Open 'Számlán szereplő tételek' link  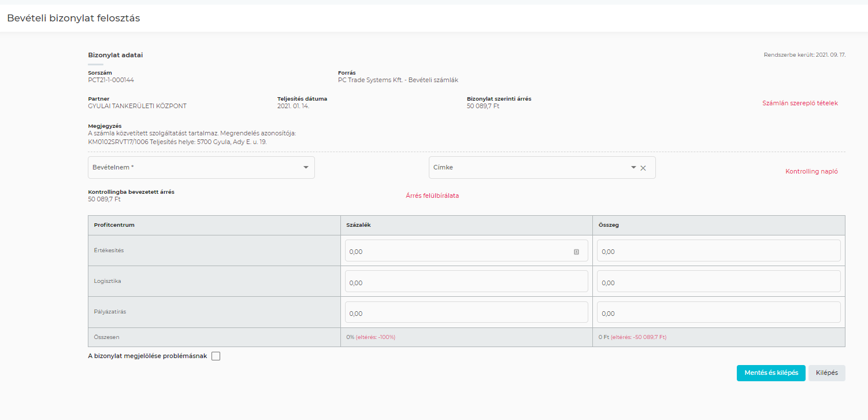coord(800,103)
